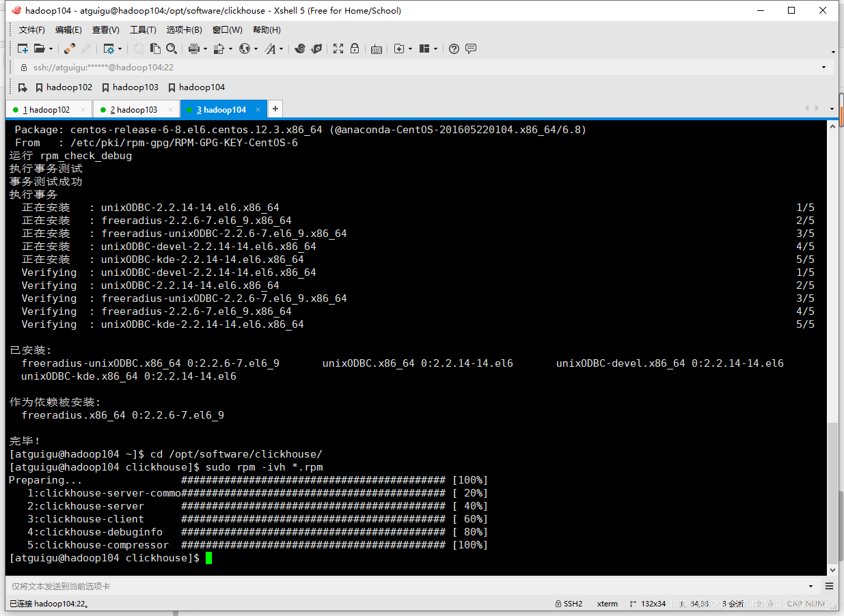Viewport: 844px width, 616px height.
Task: Toggle the Full Screen icon
Action: pos(338,48)
